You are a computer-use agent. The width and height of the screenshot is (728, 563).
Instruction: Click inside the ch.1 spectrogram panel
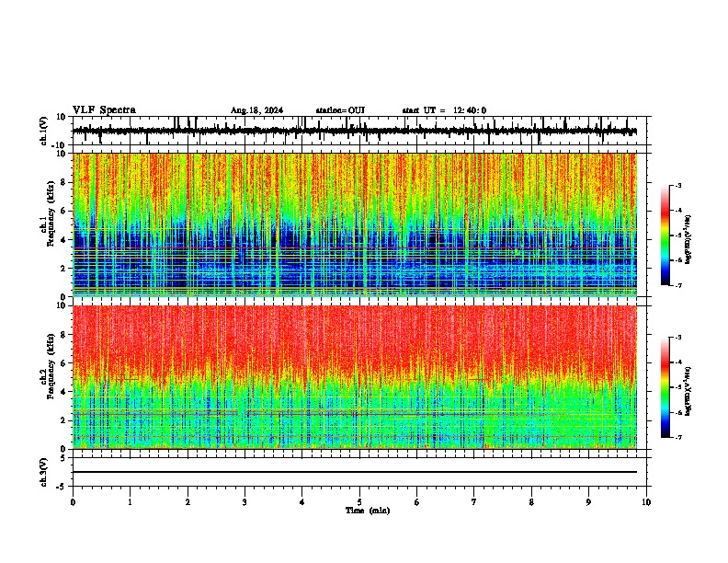click(355, 224)
